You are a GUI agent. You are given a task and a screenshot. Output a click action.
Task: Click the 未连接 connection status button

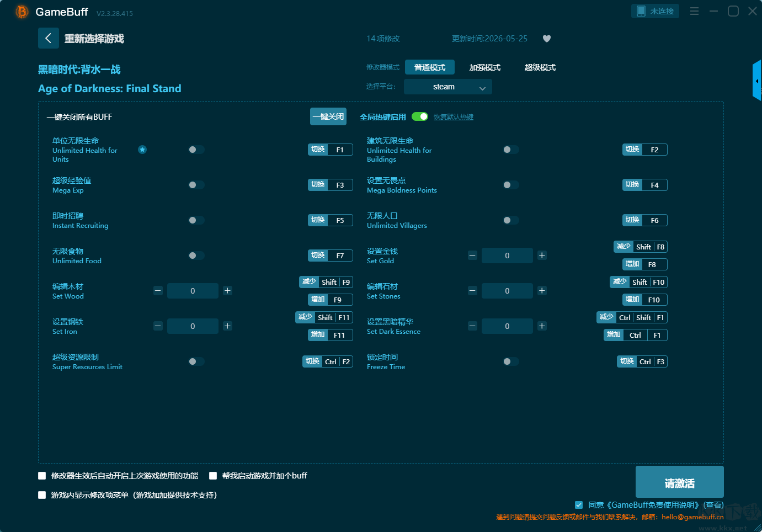click(656, 11)
